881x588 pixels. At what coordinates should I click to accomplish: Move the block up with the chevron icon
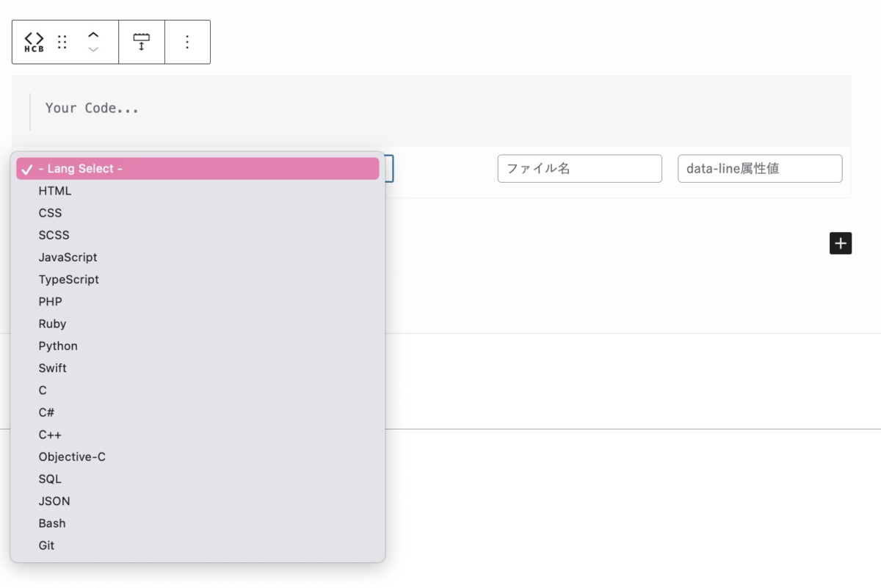(92, 33)
